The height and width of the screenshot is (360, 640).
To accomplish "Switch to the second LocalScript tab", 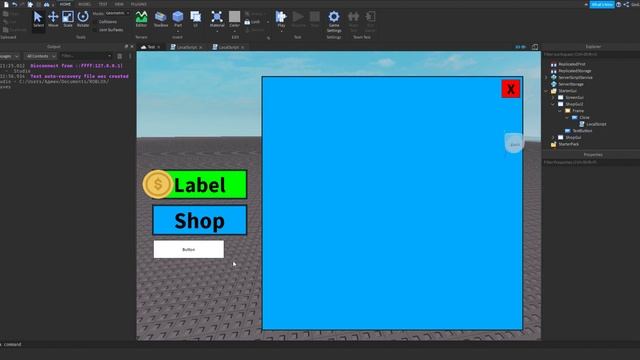I will (229, 47).
